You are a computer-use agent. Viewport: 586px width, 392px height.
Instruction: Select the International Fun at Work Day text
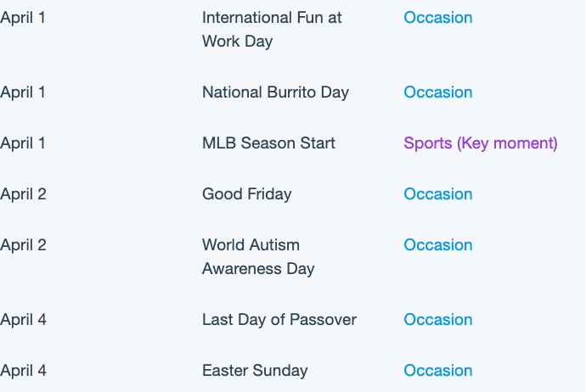point(272,30)
